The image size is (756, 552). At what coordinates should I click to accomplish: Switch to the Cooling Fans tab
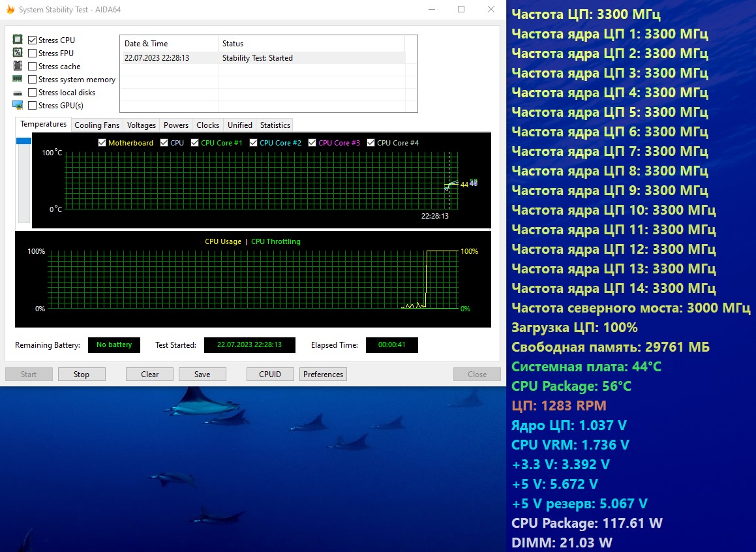97,125
